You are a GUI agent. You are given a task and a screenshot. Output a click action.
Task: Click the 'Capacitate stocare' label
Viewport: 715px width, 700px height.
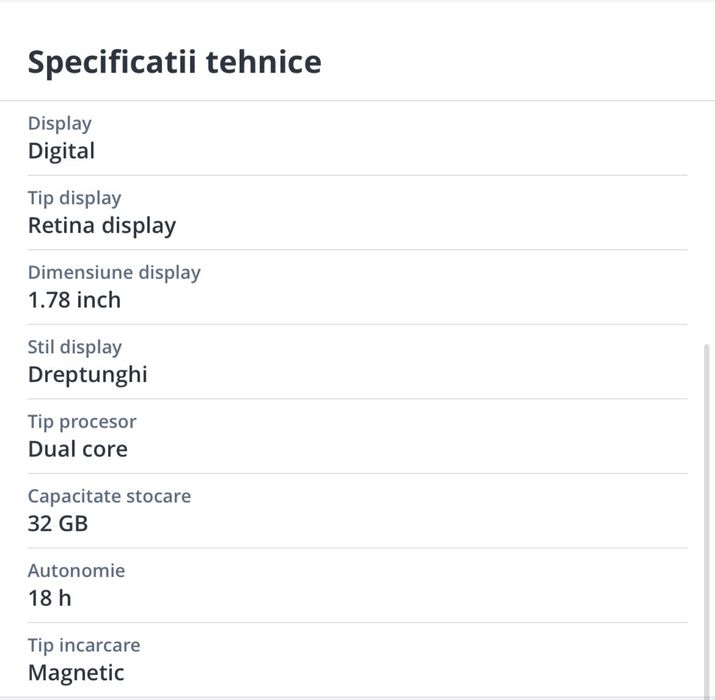tap(109, 496)
